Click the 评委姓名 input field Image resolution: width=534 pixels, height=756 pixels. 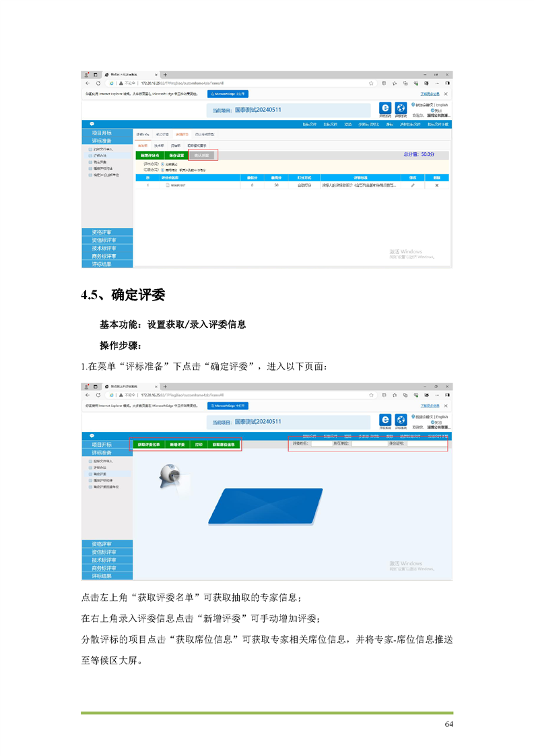(x=320, y=444)
